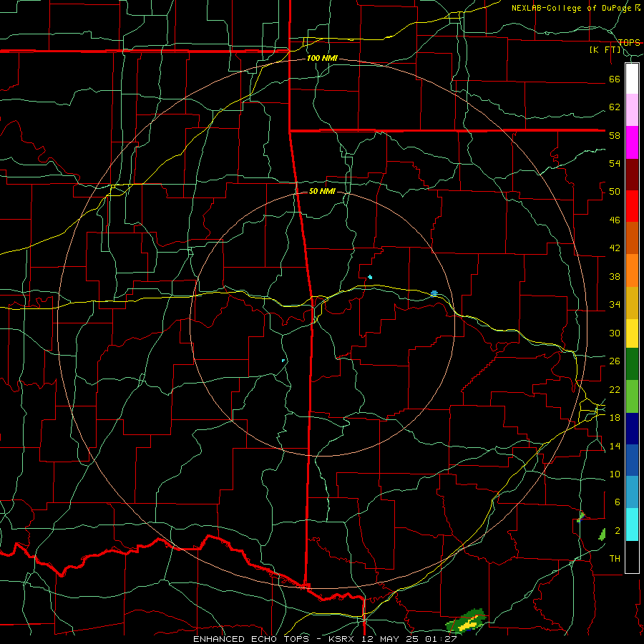Click the magenta swatch on the color scale

click(632, 142)
